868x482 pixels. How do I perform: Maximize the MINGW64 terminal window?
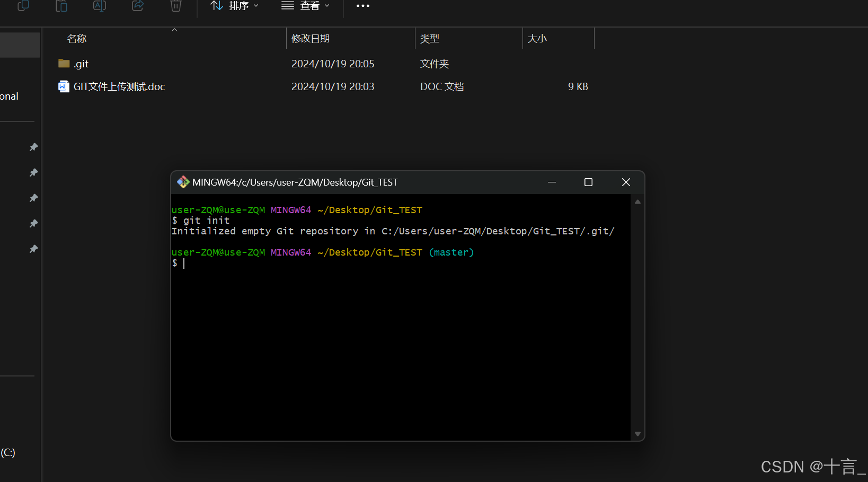pos(588,182)
